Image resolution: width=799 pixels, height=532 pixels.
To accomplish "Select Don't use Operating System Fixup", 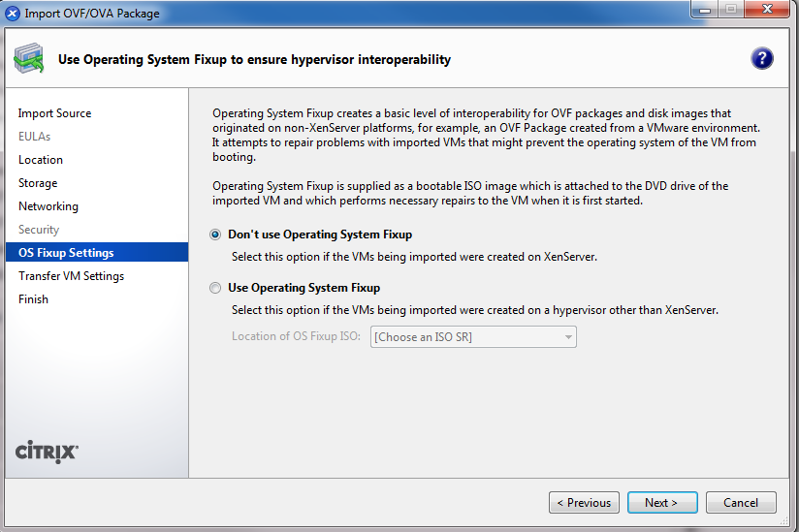I will (215, 235).
